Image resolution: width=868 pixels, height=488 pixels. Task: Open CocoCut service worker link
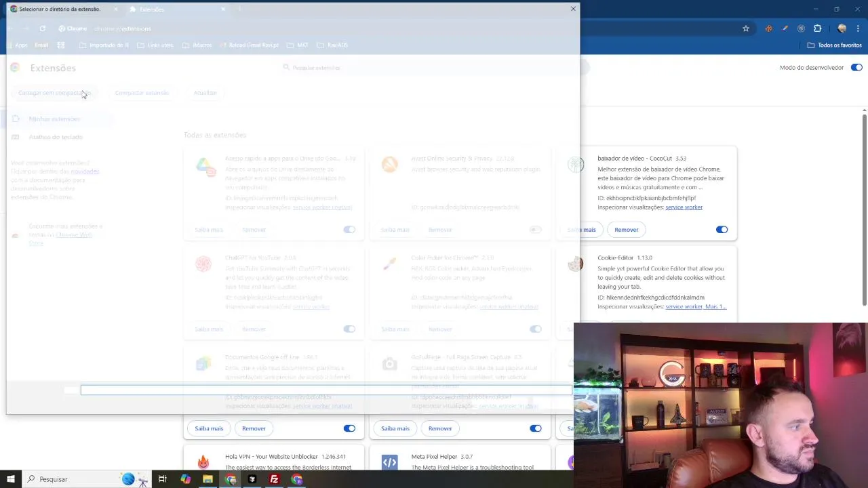point(684,207)
